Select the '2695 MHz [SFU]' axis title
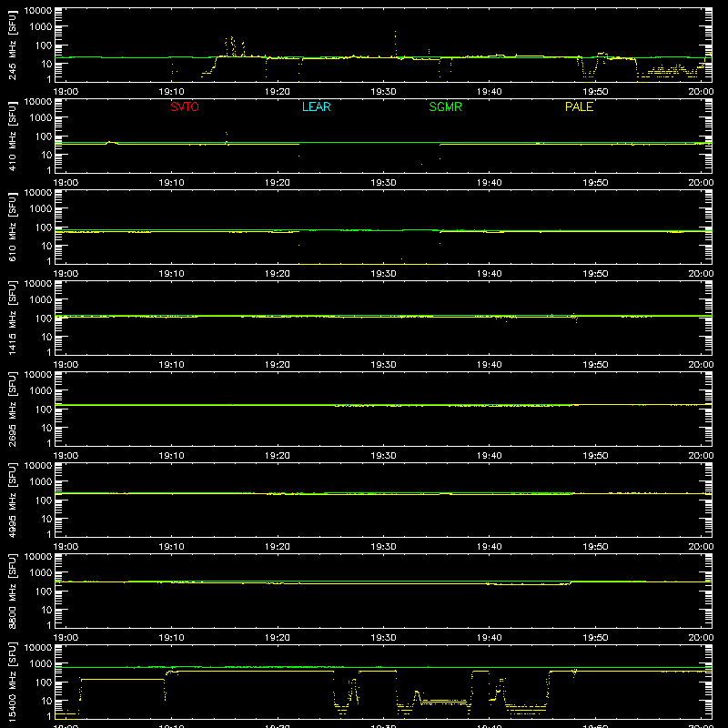The width and height of the screenshot is (728, 728). pos(12,409)
